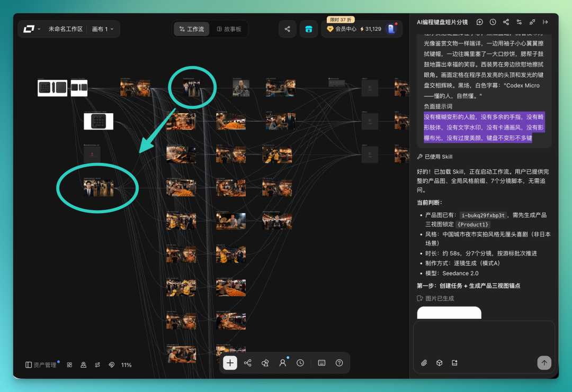Click the 11% zoom level
Image resolution: width=572 pixels, height=392 pixels.
[x=126, y=364]
